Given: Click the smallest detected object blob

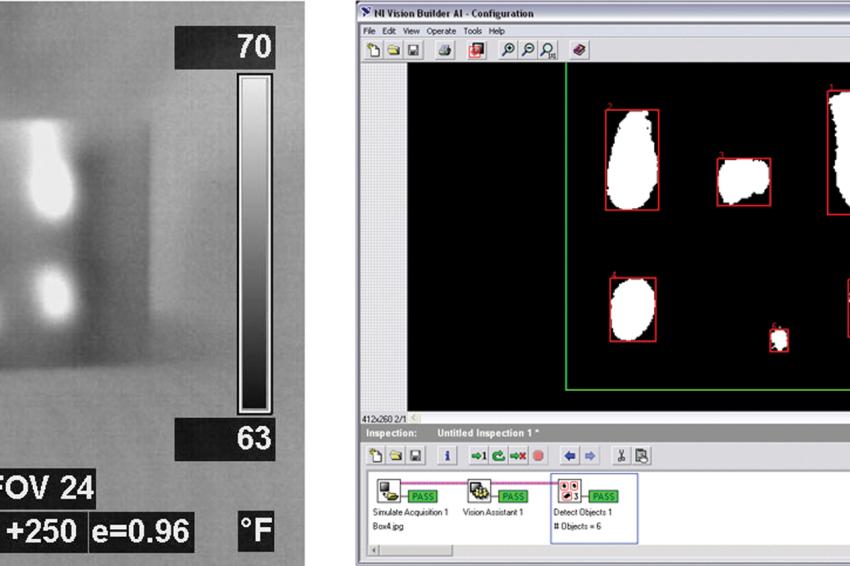Looking at the screenshot, I should [x=779, y=340].
